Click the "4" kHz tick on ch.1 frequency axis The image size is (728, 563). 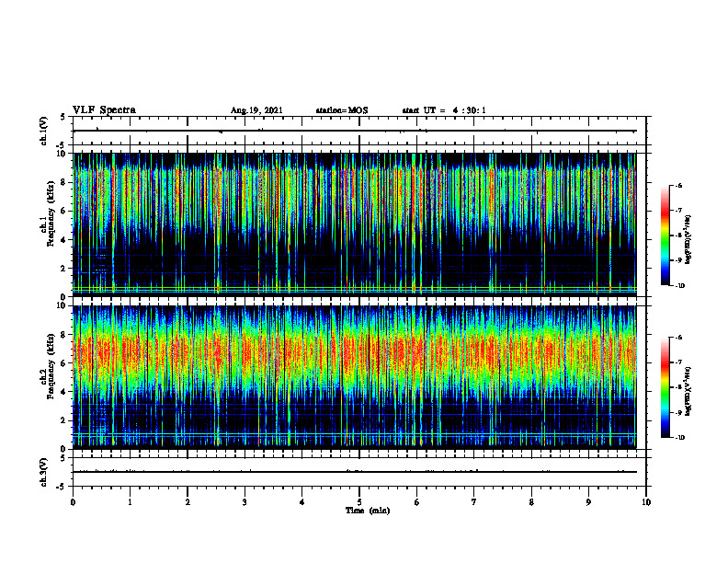coord(65,240)
